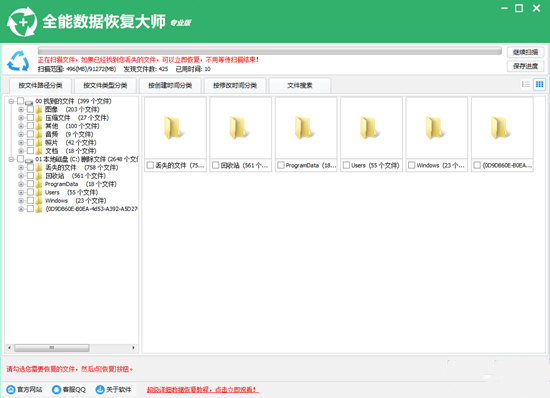The image size is (550, 398).
Task: Click the app logo in title bar
Action: tap(22, 22)
